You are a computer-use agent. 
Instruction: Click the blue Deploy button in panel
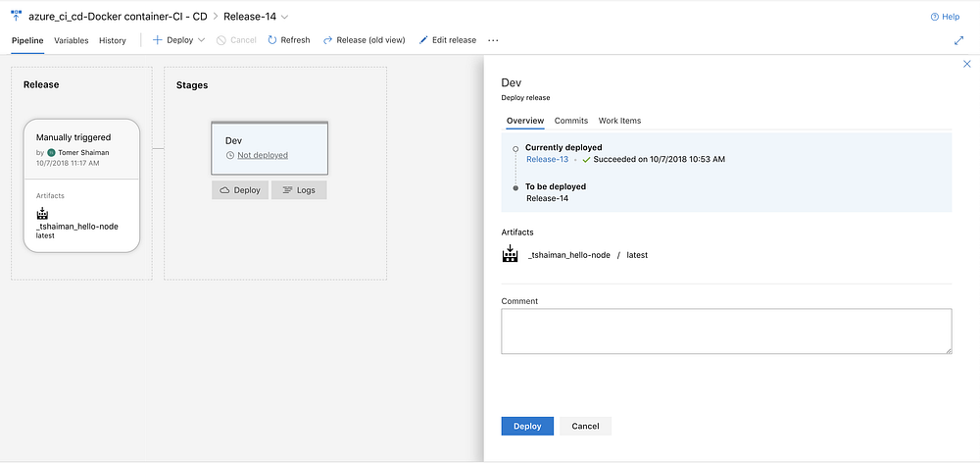click(527, 426)
